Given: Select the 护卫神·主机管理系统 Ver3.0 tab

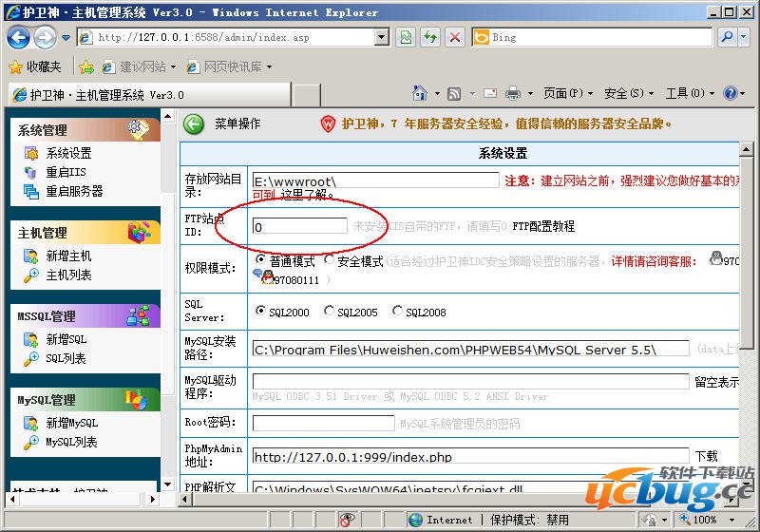Looking at the screenshot, I should point(150,94).
